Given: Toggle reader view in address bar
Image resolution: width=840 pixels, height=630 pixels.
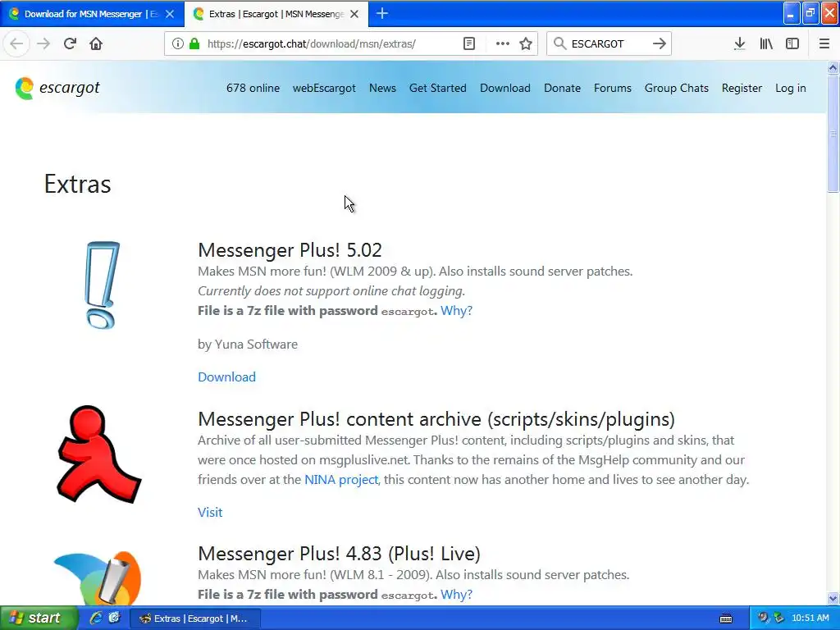Looking at the screenshot, I should click(x=468, y=43).
